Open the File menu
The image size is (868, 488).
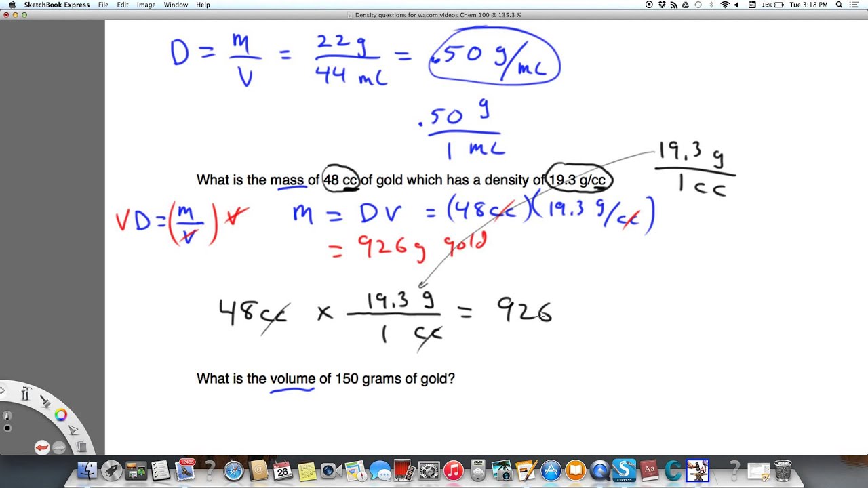tap(103, 5)
